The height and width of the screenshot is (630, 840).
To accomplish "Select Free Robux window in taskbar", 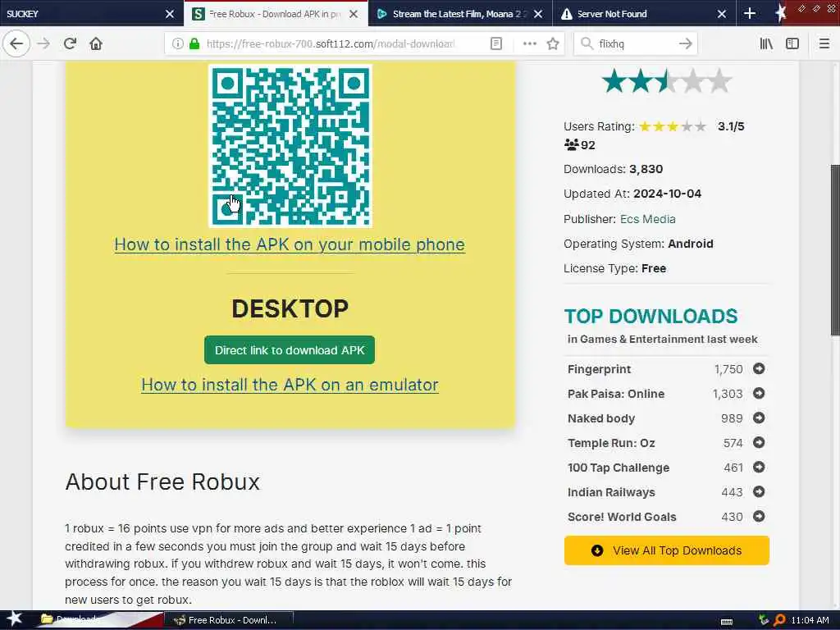I will (x=229, y=620).
